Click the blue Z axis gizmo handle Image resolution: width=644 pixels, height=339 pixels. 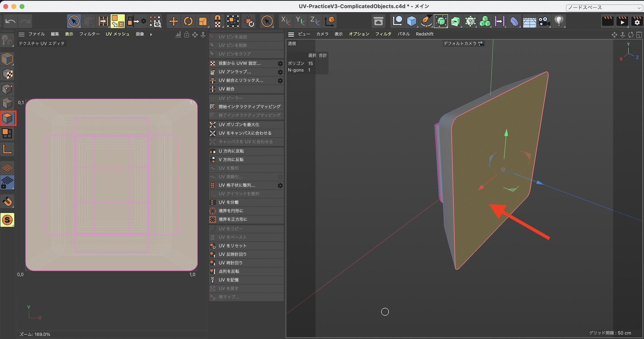coord(539,183)
